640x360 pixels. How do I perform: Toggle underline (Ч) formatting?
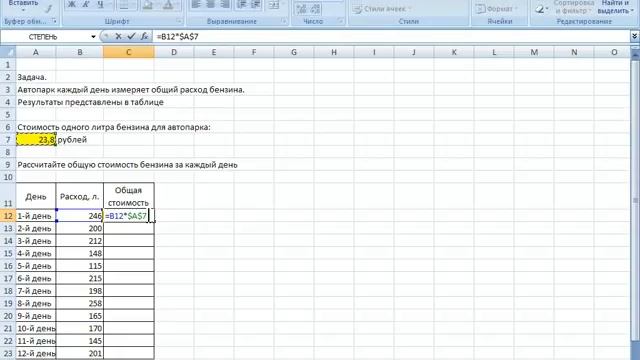tap(100, 5)
